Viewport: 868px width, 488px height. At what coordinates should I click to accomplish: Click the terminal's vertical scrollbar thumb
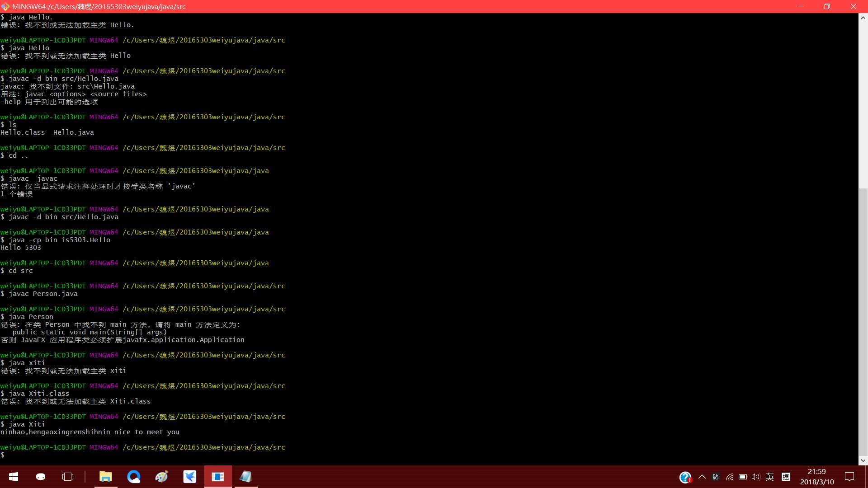(863, 321)
